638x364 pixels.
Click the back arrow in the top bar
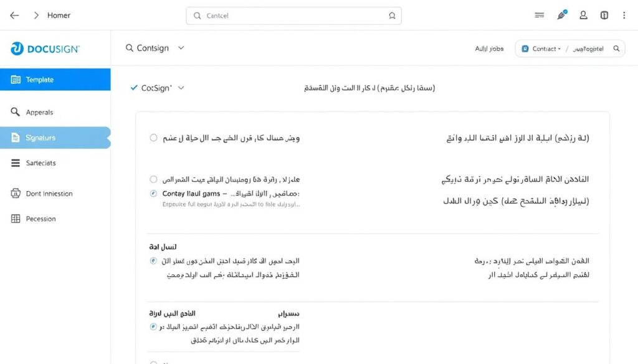pyautogui.click(x=15, y=16)
